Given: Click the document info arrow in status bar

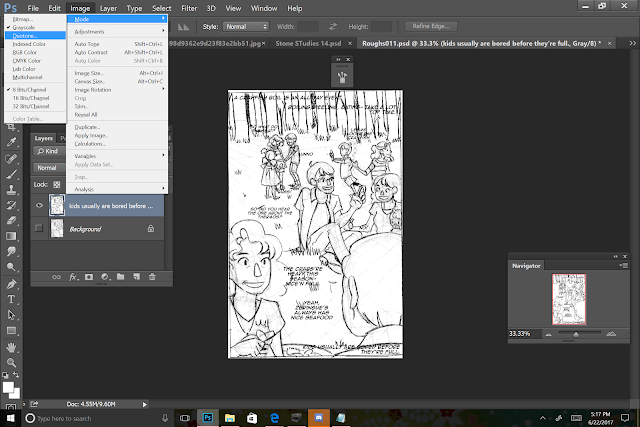Looking at the screenshot, I should point(144,404).
